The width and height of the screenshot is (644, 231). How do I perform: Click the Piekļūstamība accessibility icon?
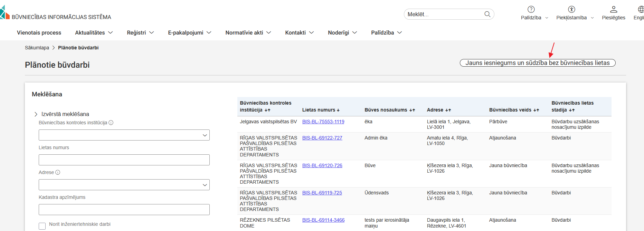point(571,9)
